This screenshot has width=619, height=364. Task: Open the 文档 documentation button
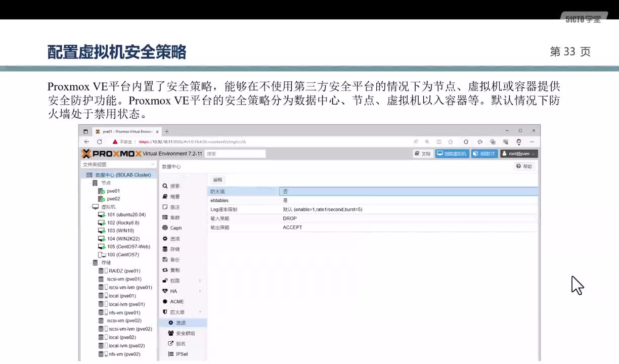[423, 154]
